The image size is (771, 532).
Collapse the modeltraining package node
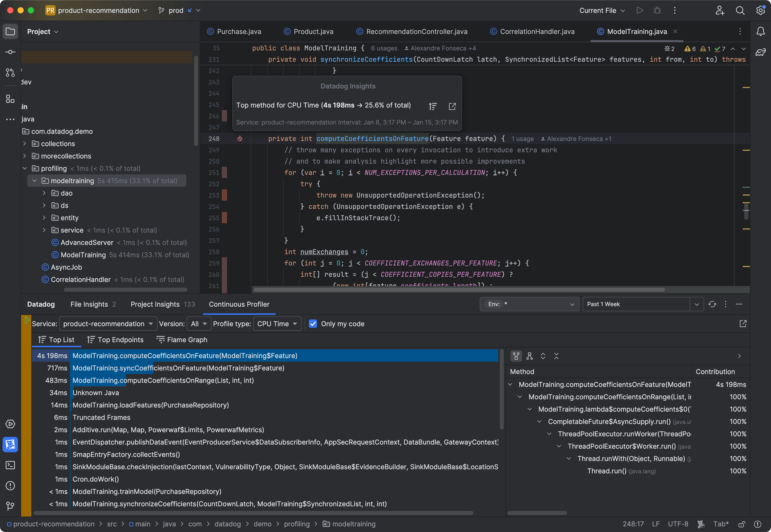click(x=35, y=181)
